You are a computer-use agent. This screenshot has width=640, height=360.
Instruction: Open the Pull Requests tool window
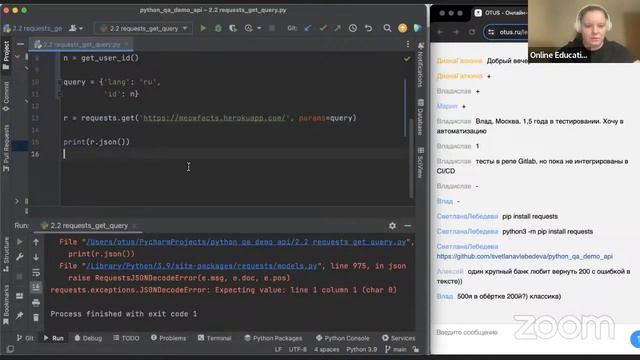point(6,148)
